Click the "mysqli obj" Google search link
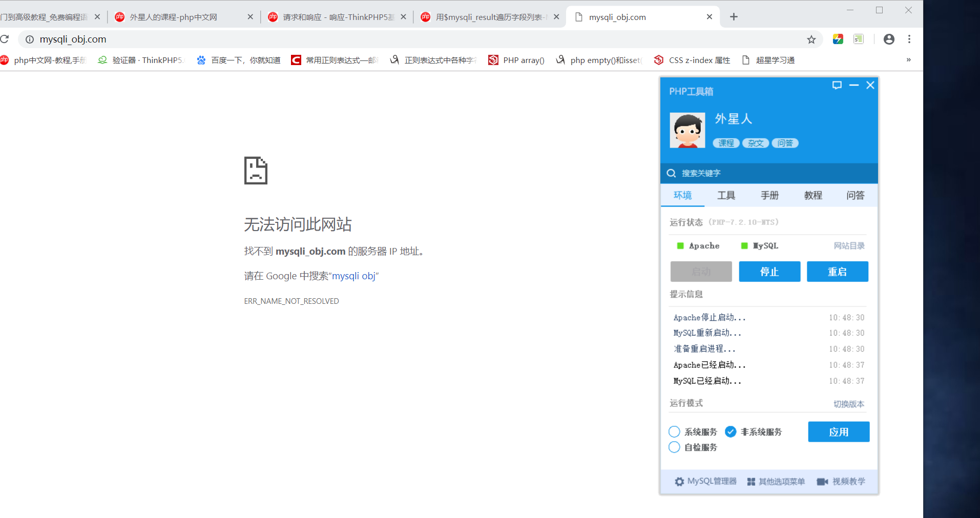The height and width of the screenshot is (518, 980). click(x=355, y=276)
